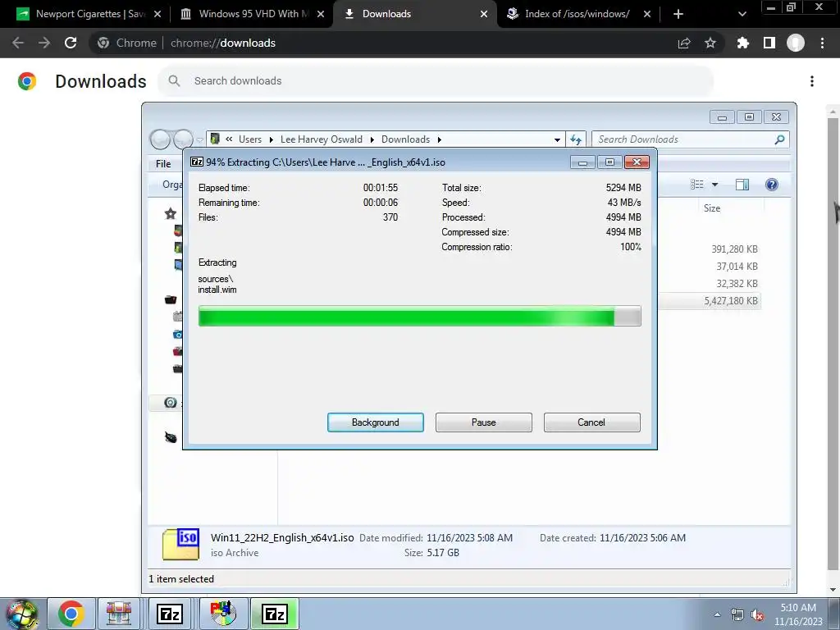Open Explorer address history dropdown
840x630 pixels.
click(557, 139)
